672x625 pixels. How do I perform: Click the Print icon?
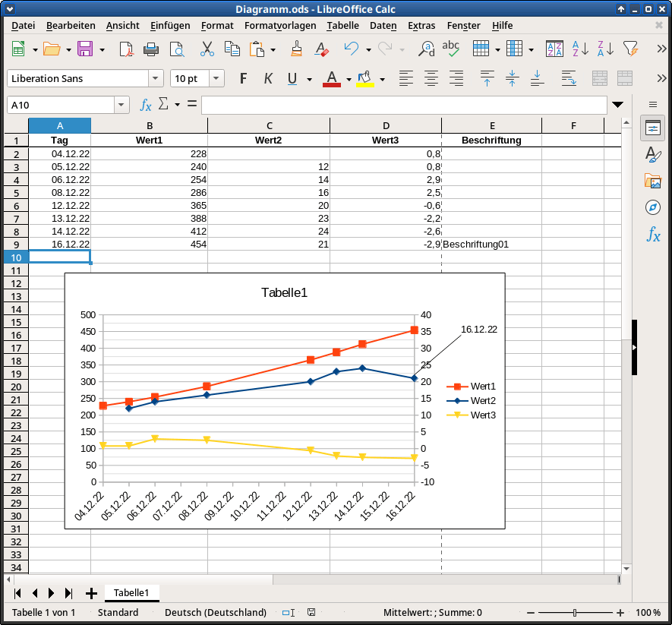(151, 49)
